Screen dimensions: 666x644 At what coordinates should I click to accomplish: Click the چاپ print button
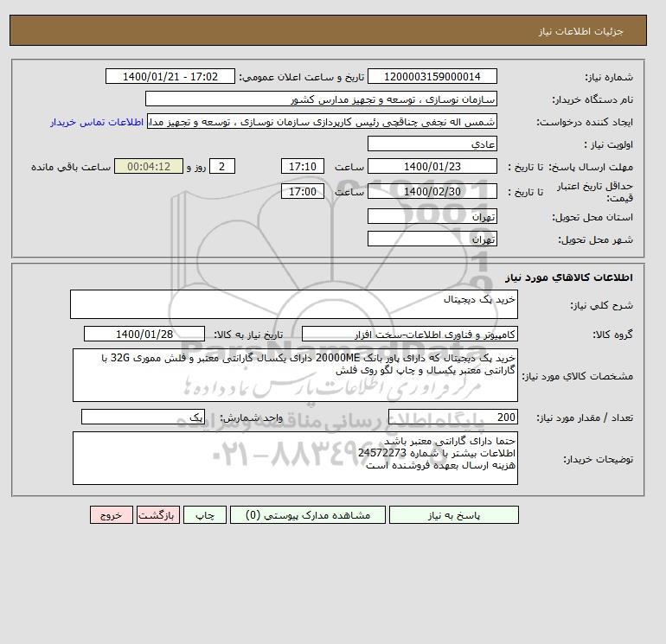coord(205,515)
